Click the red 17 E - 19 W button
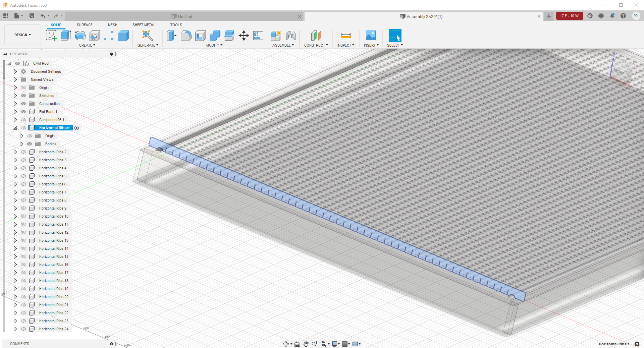 569,16
